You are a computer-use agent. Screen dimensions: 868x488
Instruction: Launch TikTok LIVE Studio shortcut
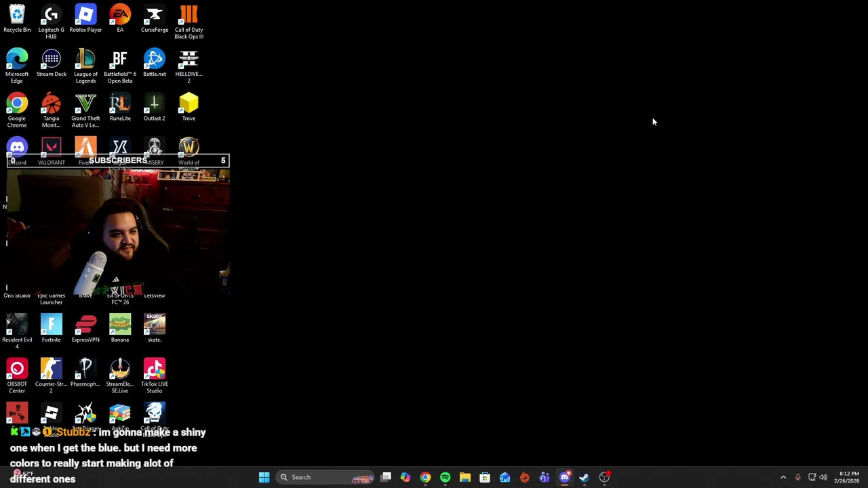(x=154, y=375)
